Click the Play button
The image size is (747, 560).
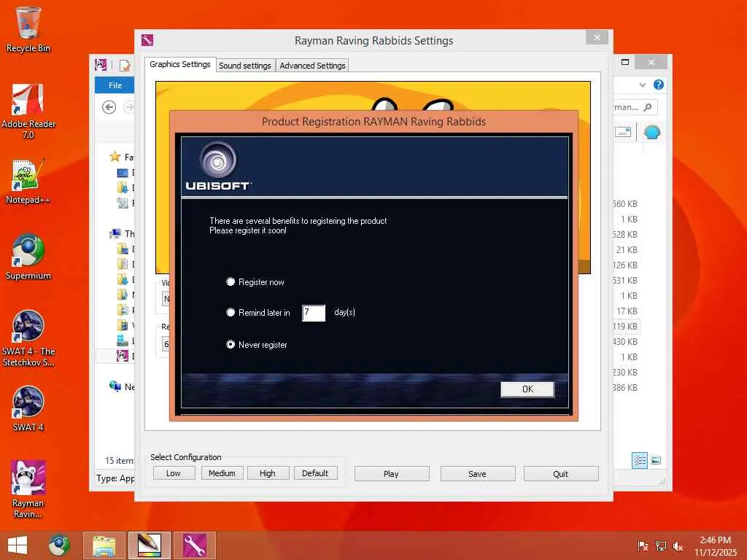[392, 474]
